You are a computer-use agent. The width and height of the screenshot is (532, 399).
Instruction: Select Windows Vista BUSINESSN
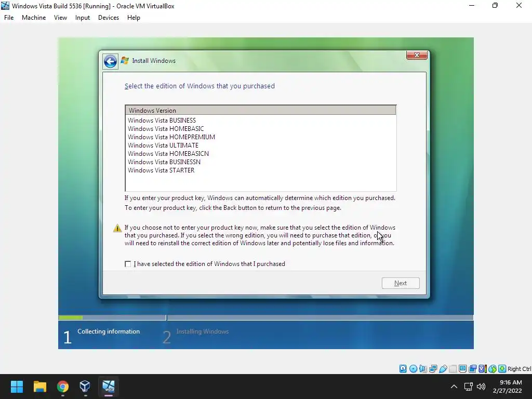(260, 162)
